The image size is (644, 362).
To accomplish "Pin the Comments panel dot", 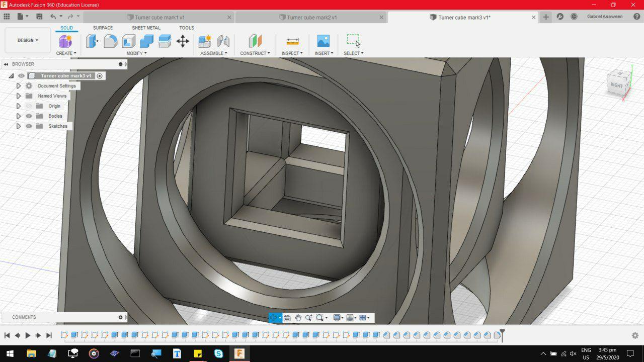I will pos(120,317).
